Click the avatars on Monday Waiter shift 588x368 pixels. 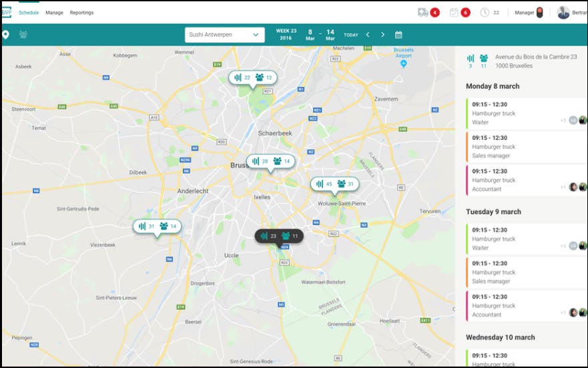tap(577, 120)
